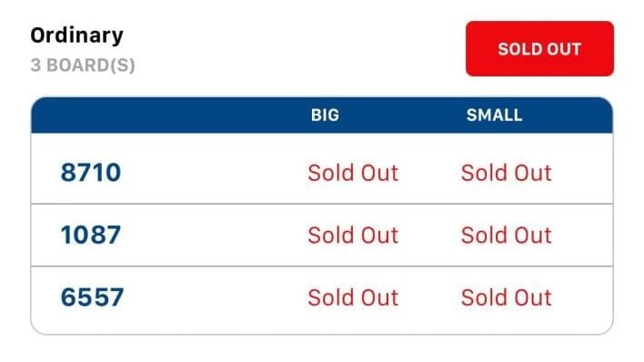Click SMALL Sold Out for 8710
644x362 pixels.
point(506,173)
